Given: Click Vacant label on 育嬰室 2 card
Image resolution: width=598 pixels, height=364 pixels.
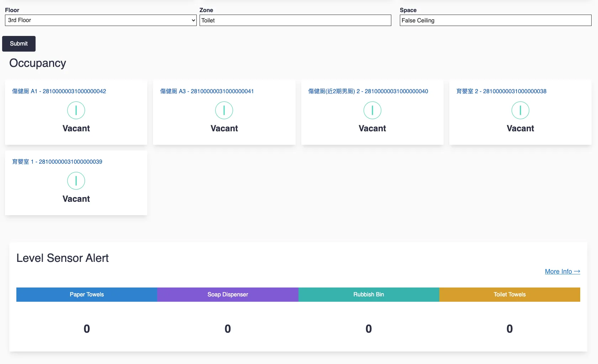Looking at the screenshot, I should coord(520,128).
